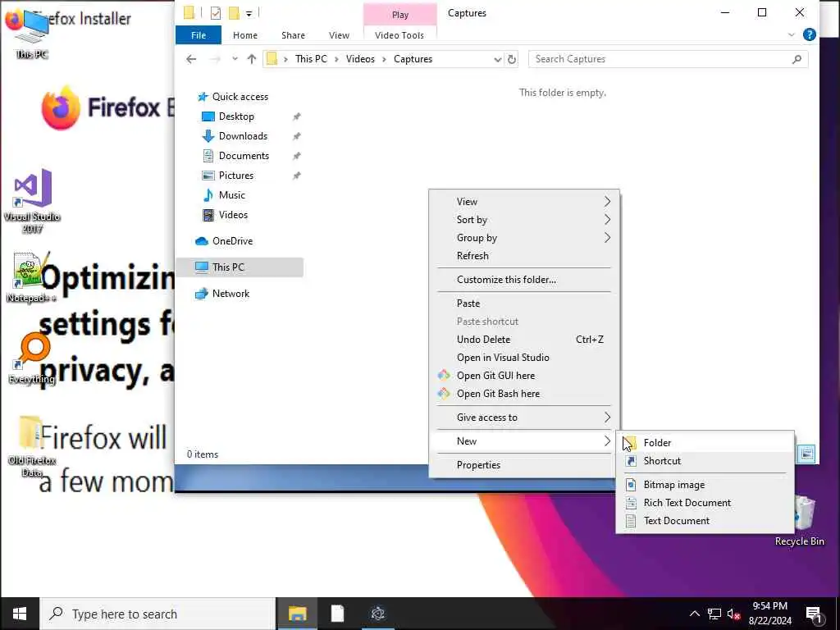Select Quick access in navigation pane
Viewport: 840px width, 630px height.
240,97
